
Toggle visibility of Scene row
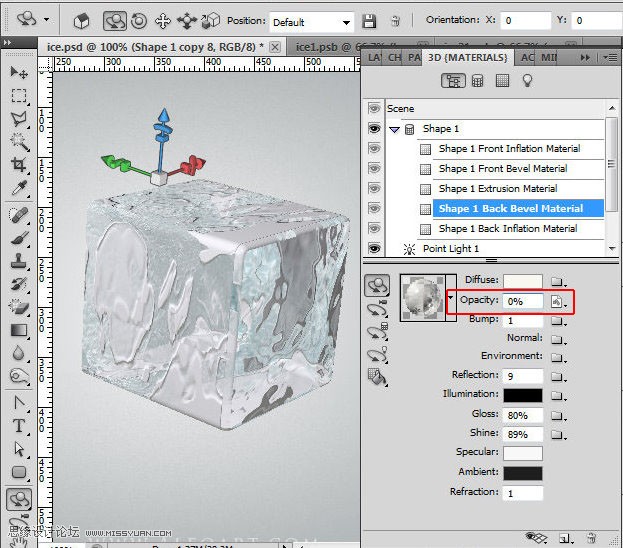coord(373,108)
